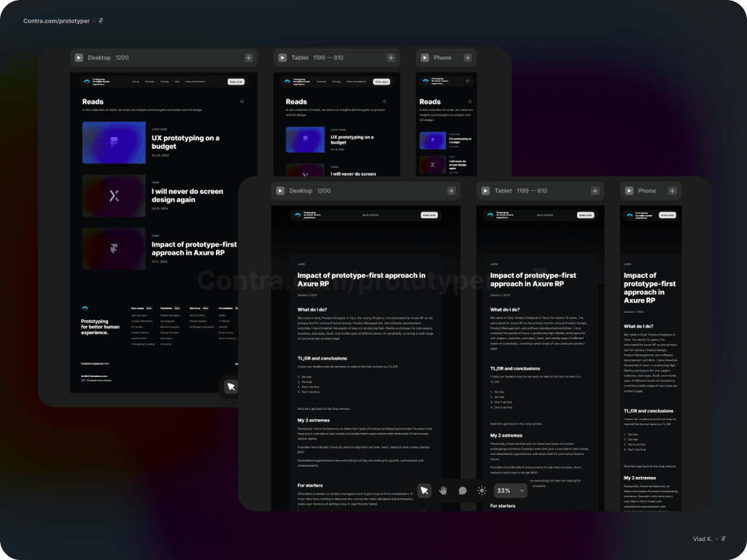
Task: Open blue thumbnail on Tablet Reads page
Action: pos(306,139)
